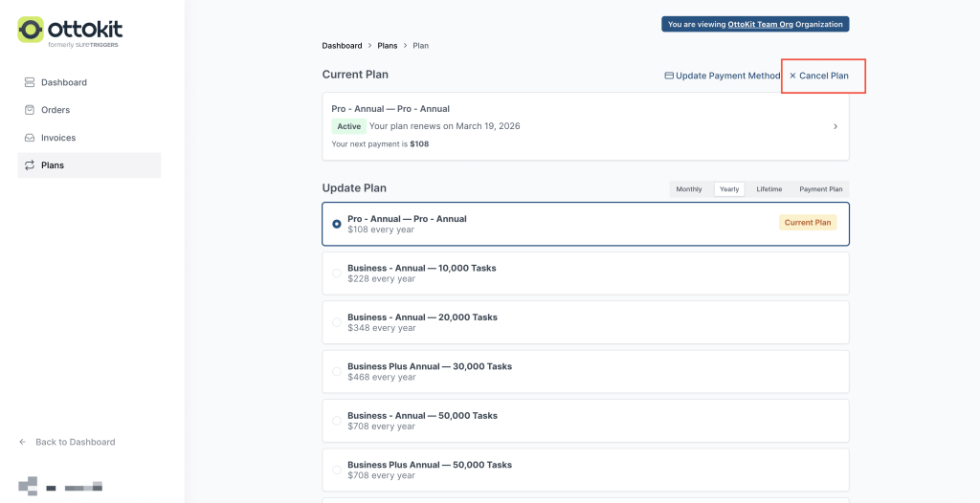The image size is (980, 503).
Task: Open Orders in the sidebar
Action: click(x=89, y=110)
